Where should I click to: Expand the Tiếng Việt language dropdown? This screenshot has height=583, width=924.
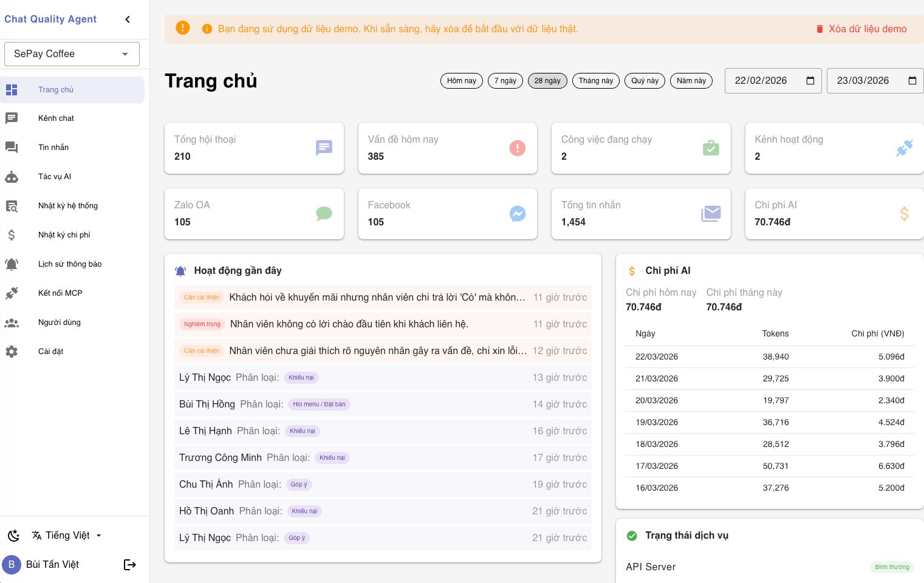pos(67,536)
